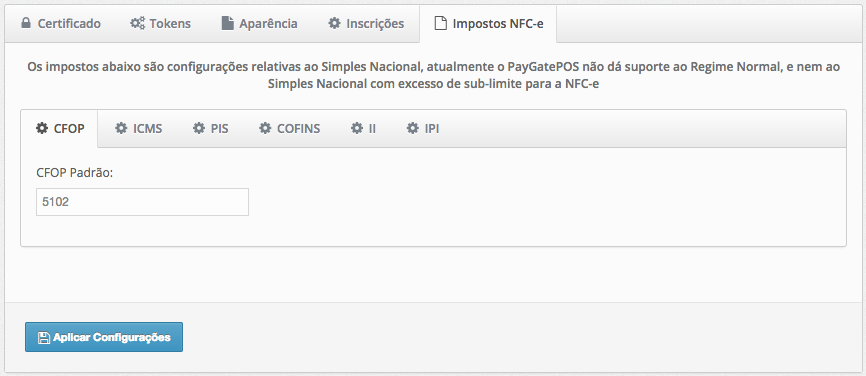Click the lock icon on Certificado tab
Viewport: 866px width, 376px height.
pos(25,23)
